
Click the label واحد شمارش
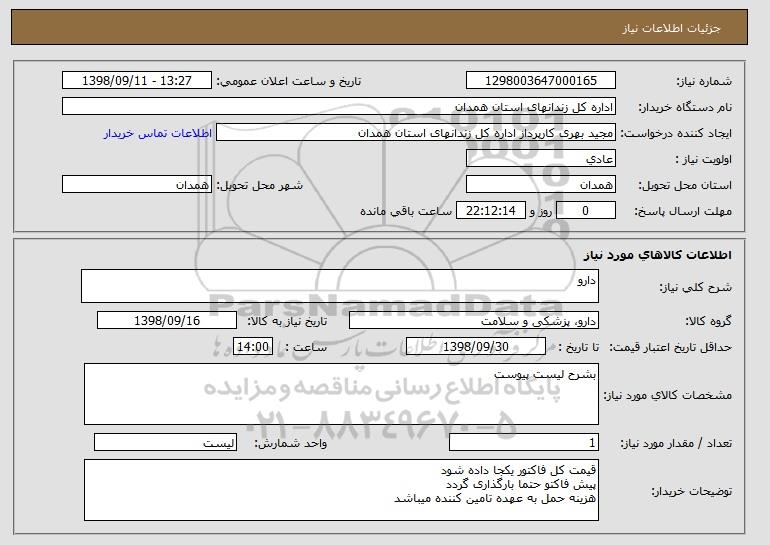tap(291, 443)
